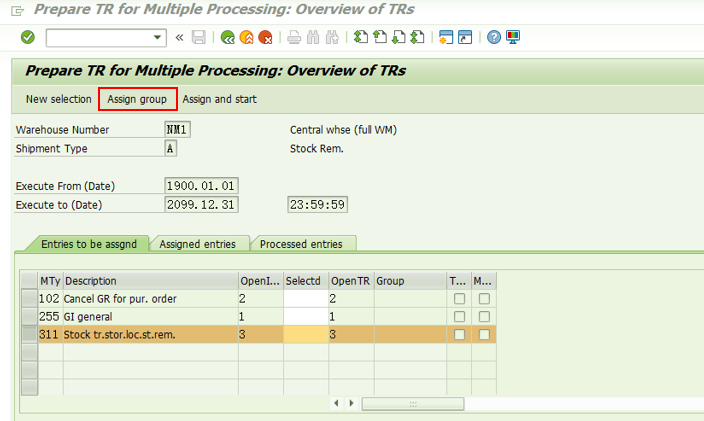This screenshot has height=421, width=704.
Task: Tick the T... checkbox in row 311
Action: 459,334
